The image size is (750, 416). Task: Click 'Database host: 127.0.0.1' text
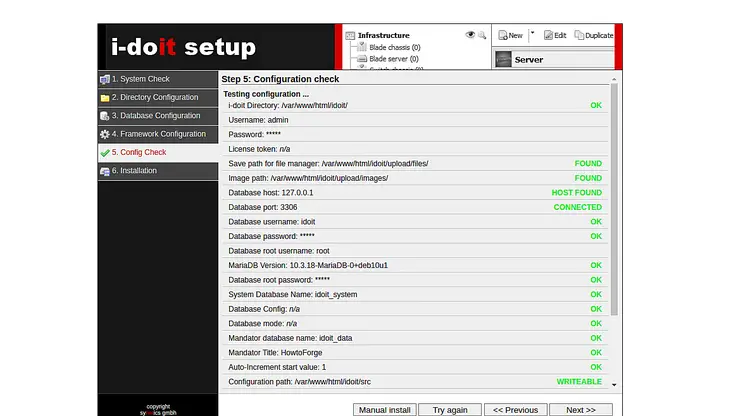tap(271, 193)
